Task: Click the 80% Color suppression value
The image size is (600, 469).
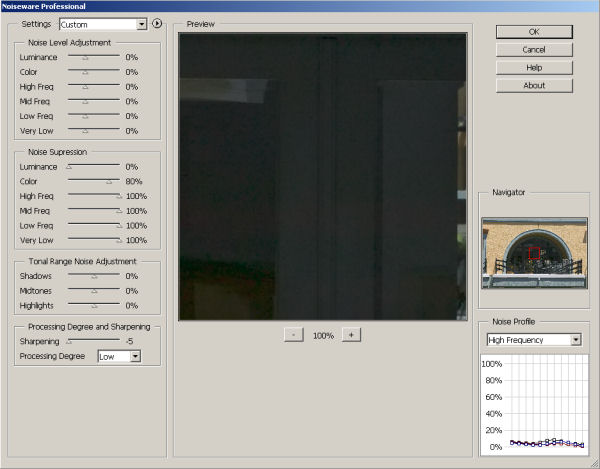Action: 134,181
